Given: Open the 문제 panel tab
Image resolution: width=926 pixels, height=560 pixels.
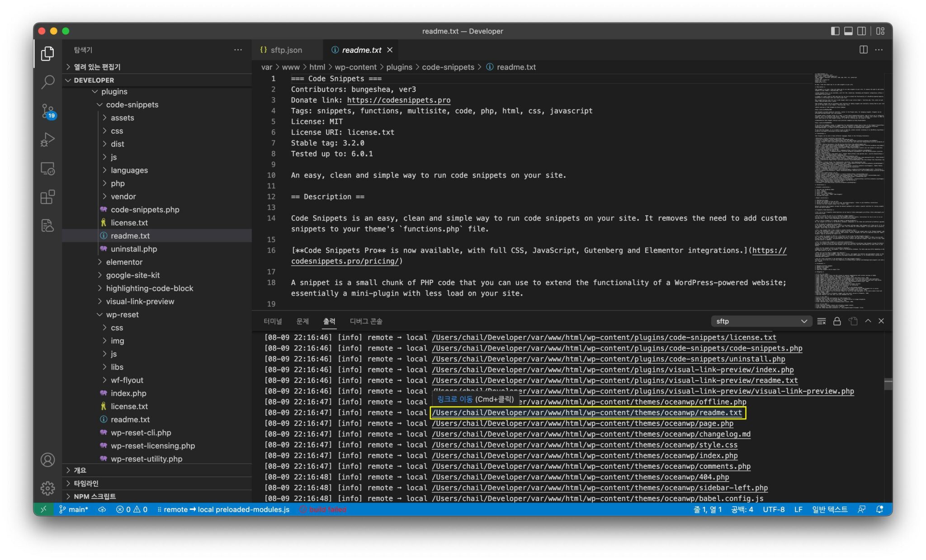Looking at the screenshot, I should [x=302, y=321].
